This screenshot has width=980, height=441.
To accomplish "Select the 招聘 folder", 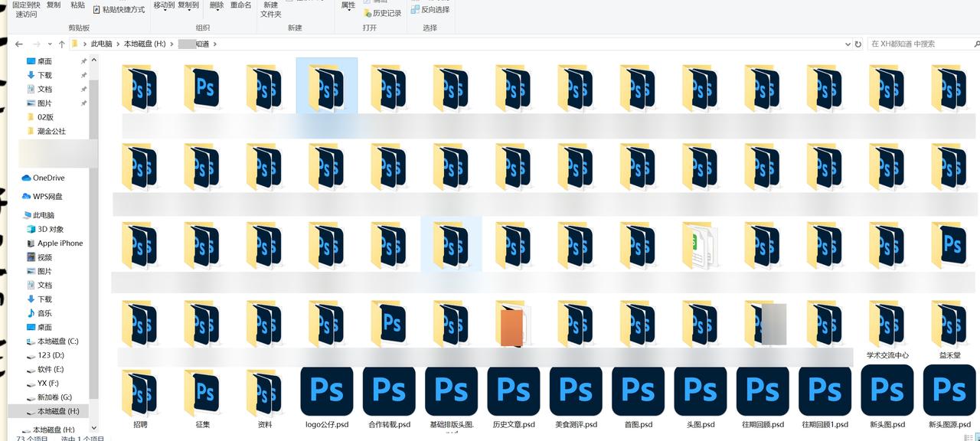I will click(140, 395).
